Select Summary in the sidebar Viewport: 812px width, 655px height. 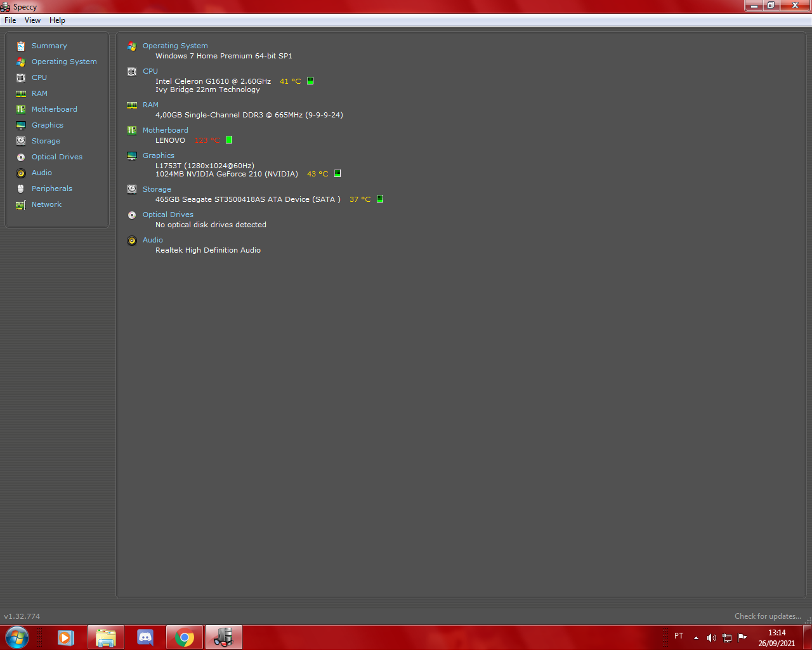coord(49,46)
